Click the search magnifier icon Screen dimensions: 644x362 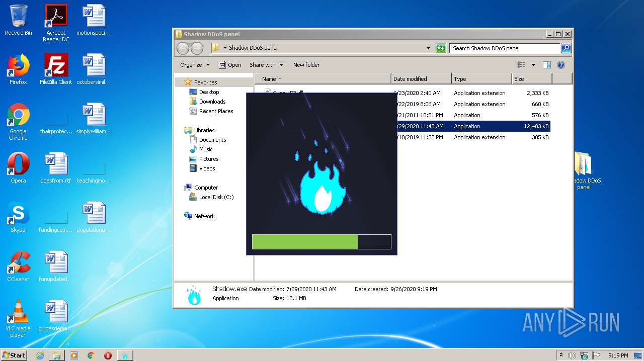click(566, 48)
